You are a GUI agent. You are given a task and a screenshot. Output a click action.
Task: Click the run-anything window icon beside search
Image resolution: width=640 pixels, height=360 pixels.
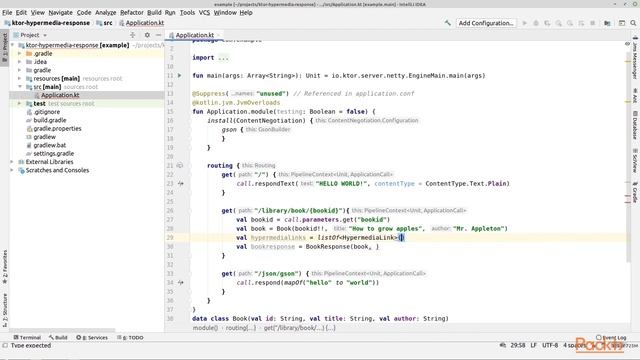click(x=622, y=23)
